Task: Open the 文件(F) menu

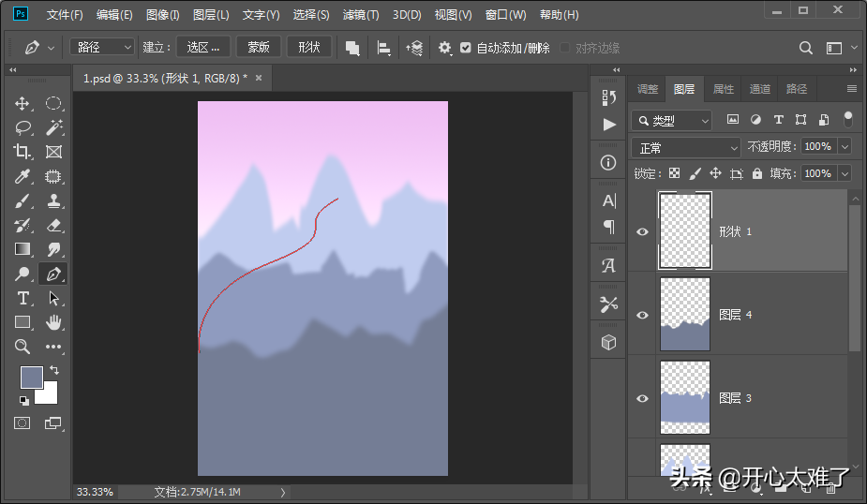Action: pos(64,15)
